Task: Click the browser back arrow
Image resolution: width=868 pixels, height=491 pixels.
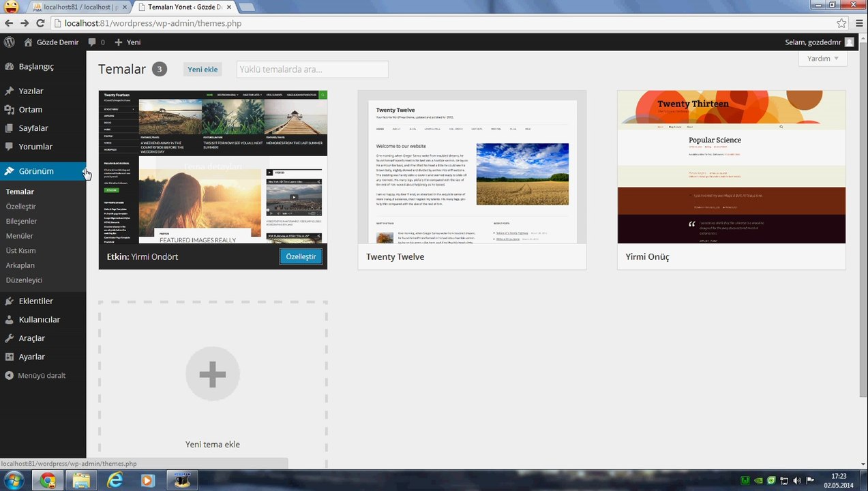Action: click(9, 23)
